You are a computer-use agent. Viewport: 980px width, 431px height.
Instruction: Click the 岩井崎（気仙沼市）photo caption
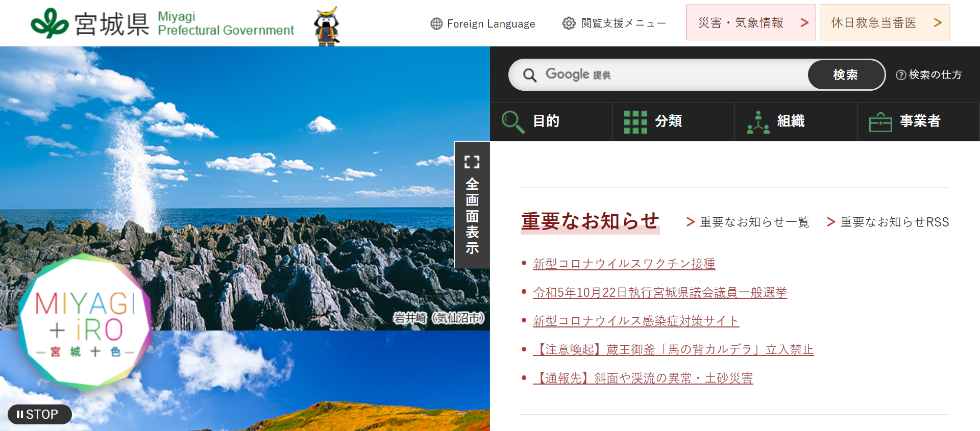point(439,318)
